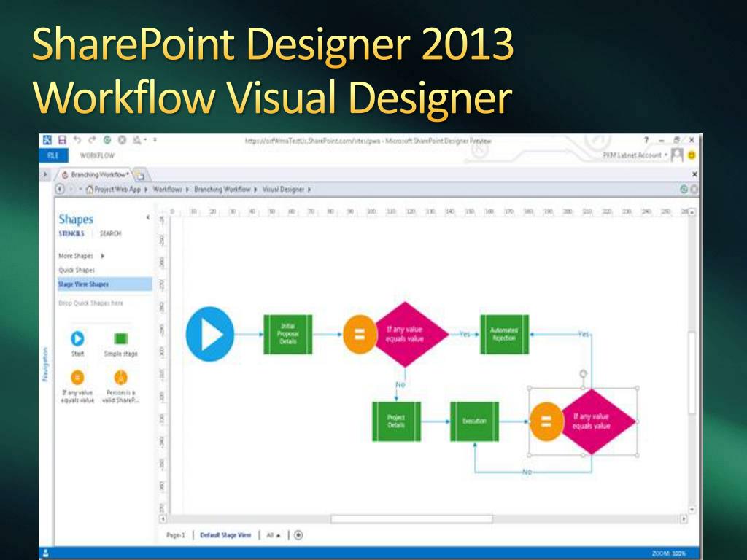The height and width of the screenshot is (560, 747).
Task: Click the Help question mark icon
Action: click(646, 139)
